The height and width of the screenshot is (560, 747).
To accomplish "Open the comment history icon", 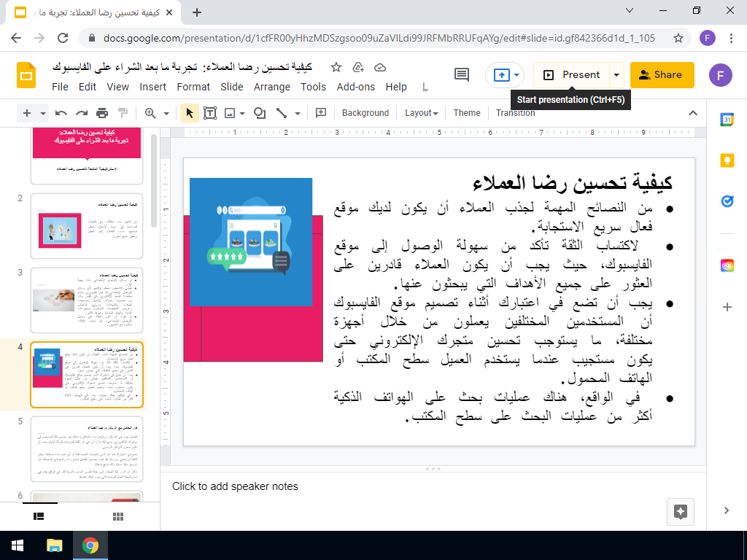I will point(462,75).
